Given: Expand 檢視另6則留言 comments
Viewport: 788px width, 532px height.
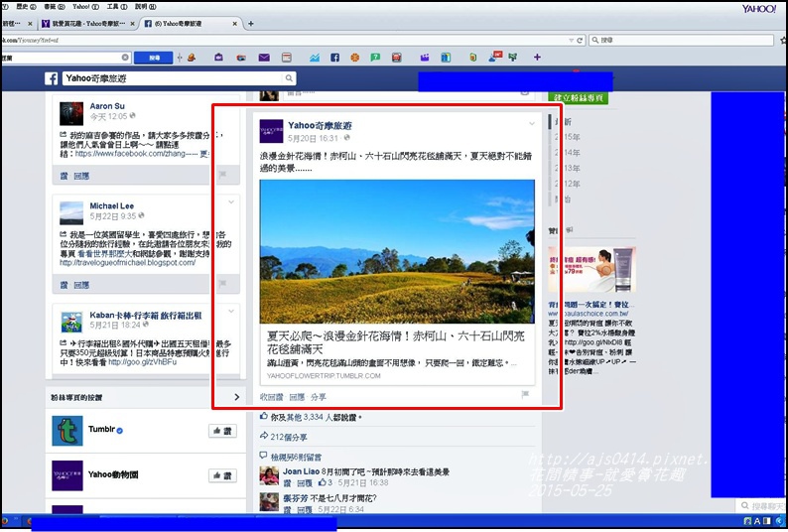Looking at the screenshot, I should coord(296,458).
